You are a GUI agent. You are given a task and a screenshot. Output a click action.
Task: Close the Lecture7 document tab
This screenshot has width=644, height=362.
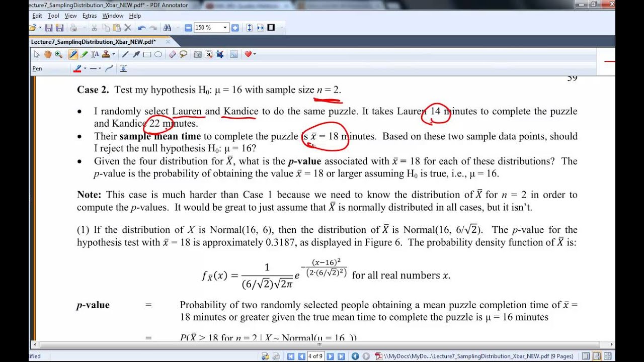(169, 42)
